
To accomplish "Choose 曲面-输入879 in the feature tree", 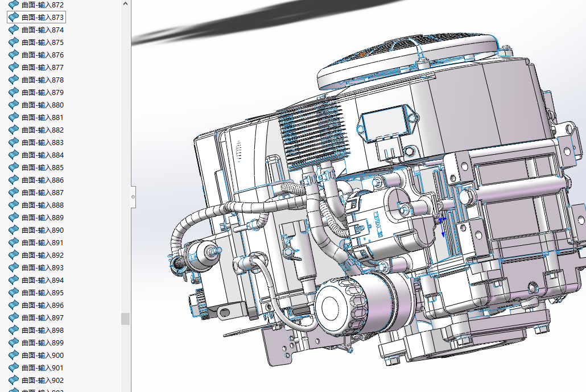I will [42, 92].
